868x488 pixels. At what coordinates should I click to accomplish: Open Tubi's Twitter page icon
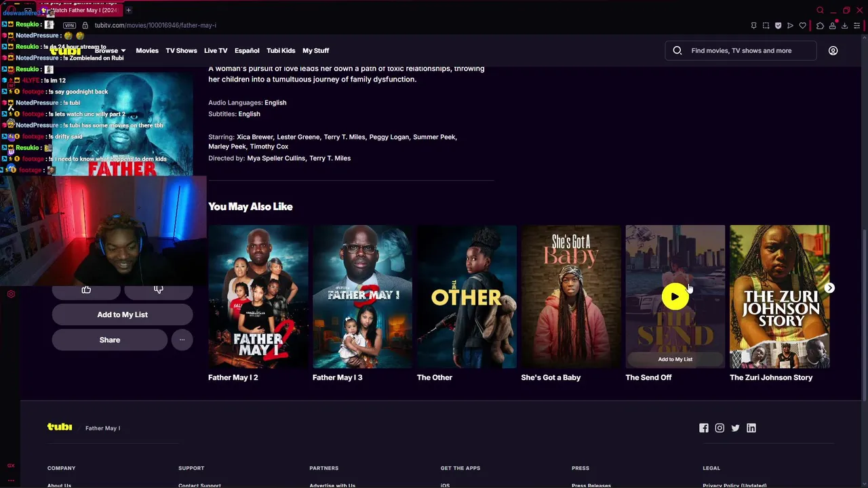point(735,428)
